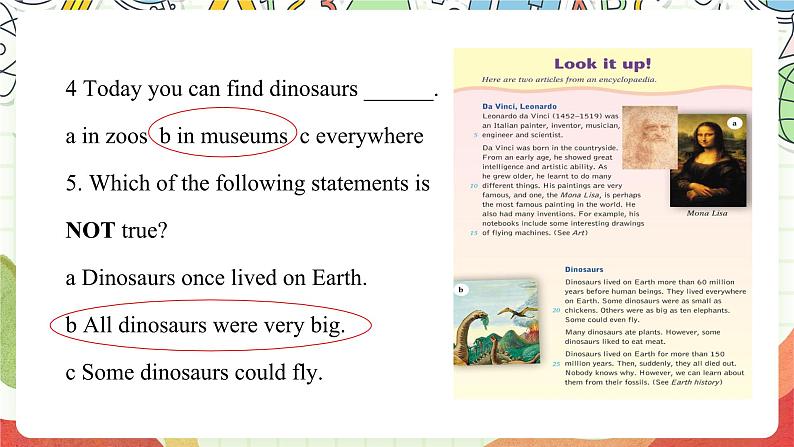This screenshot has height=447, width=794.
Task: Click the bold word 'NOT' in question 5
Action: pos(90,231)
